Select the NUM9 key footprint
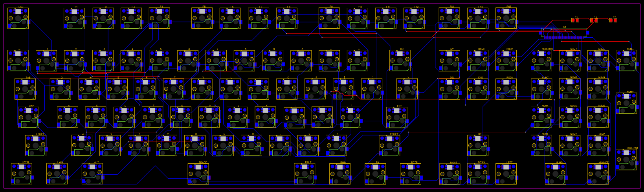Viewport: 644px width, 192px height. (x=598, y=89)
